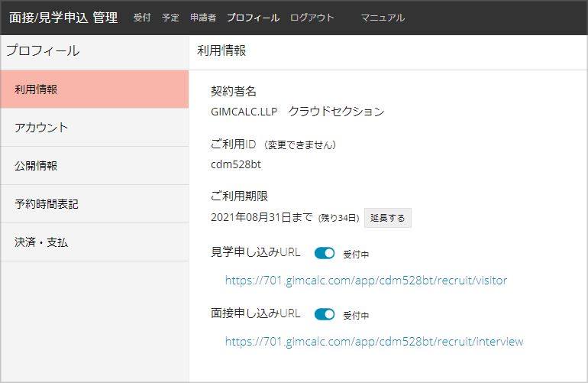Select 利用情報 in the sidebar
This screenshot has height=383, width=588.
pos(94,89)
